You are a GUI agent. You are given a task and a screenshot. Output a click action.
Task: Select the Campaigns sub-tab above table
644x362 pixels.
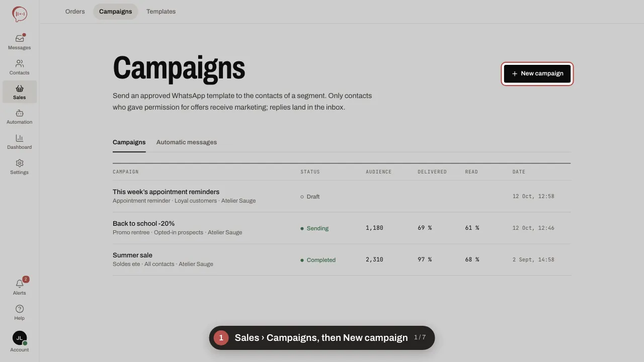pos(129,142)
